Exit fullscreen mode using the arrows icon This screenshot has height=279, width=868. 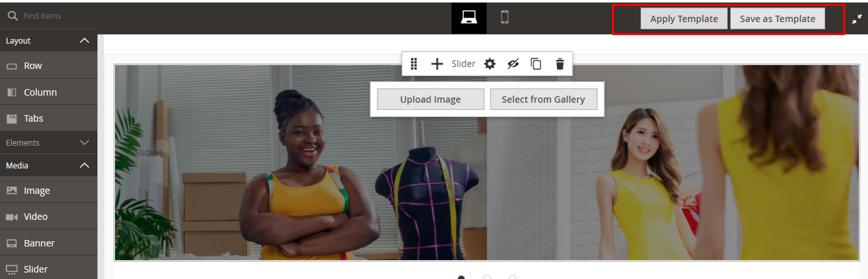(x=856, y=19)
